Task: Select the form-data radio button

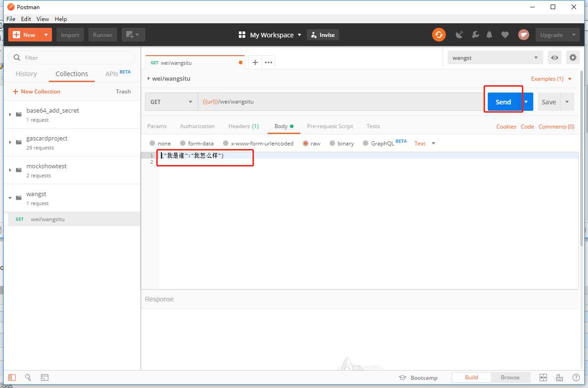Action: (183, 143)
